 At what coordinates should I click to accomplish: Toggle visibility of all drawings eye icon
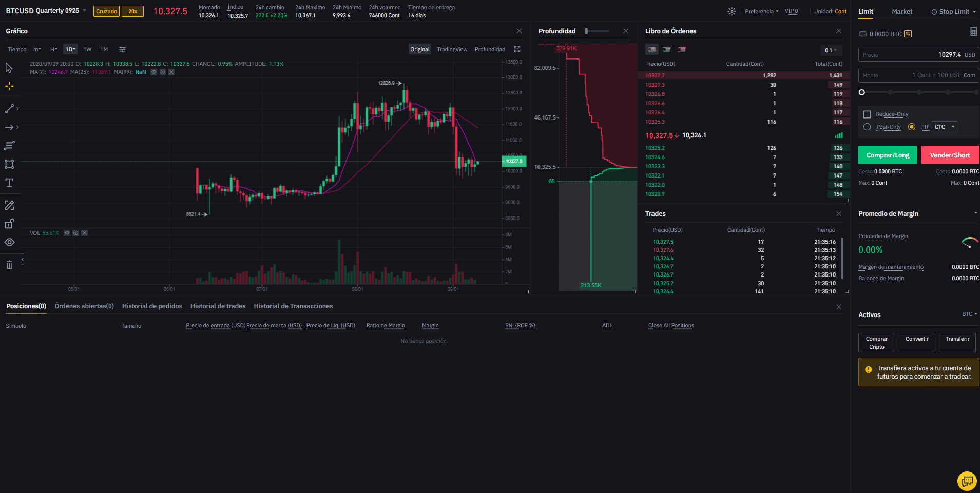tap(9, 242)
